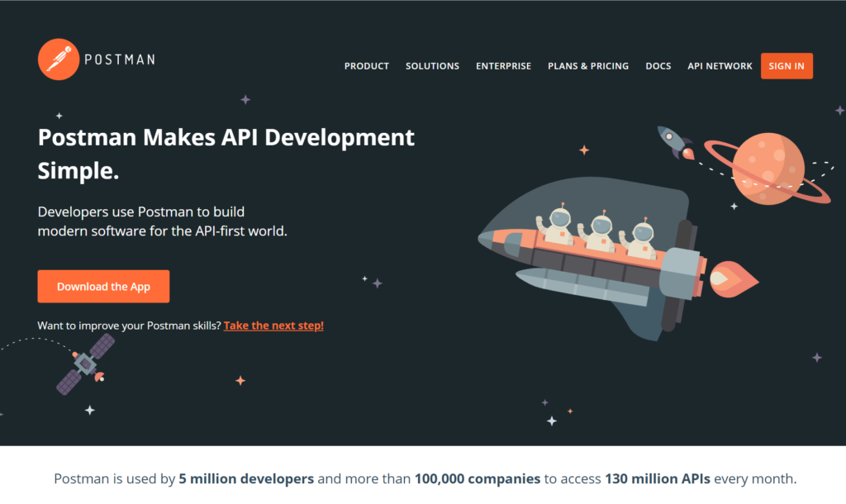
Task: Click the POSTMAN wordmark text
Action: coord(120,59)
